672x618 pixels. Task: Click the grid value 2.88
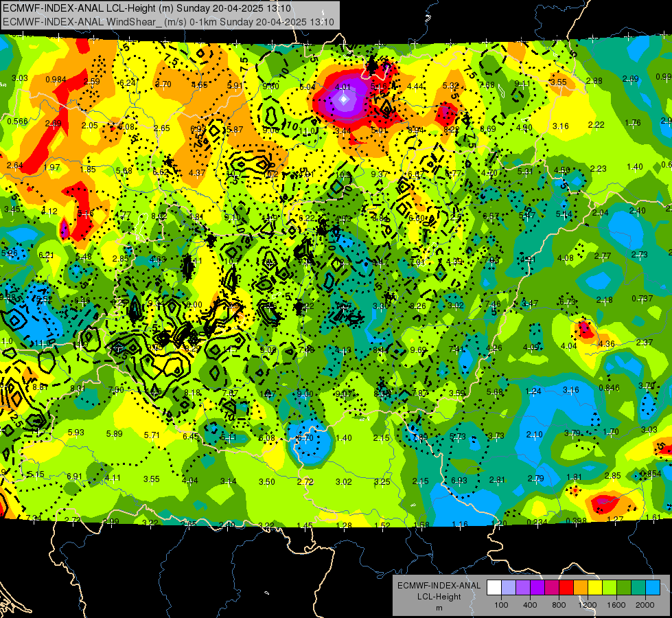(x=594, y=80)
